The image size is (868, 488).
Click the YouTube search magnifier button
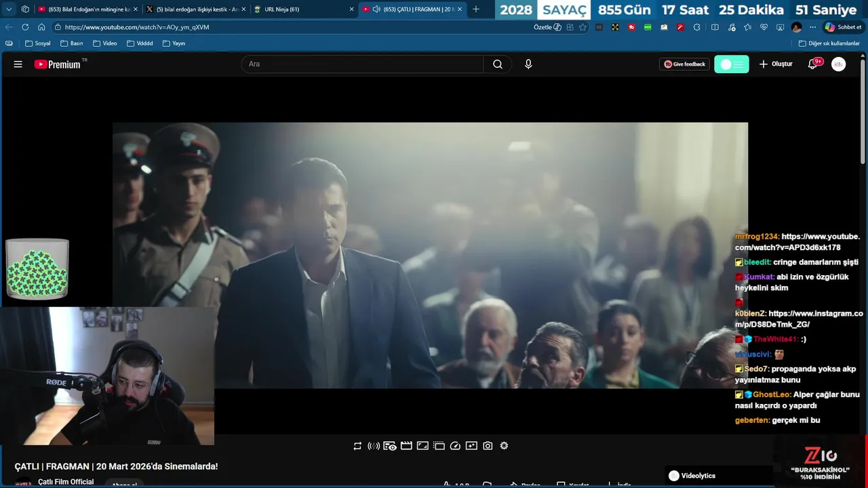498,64
